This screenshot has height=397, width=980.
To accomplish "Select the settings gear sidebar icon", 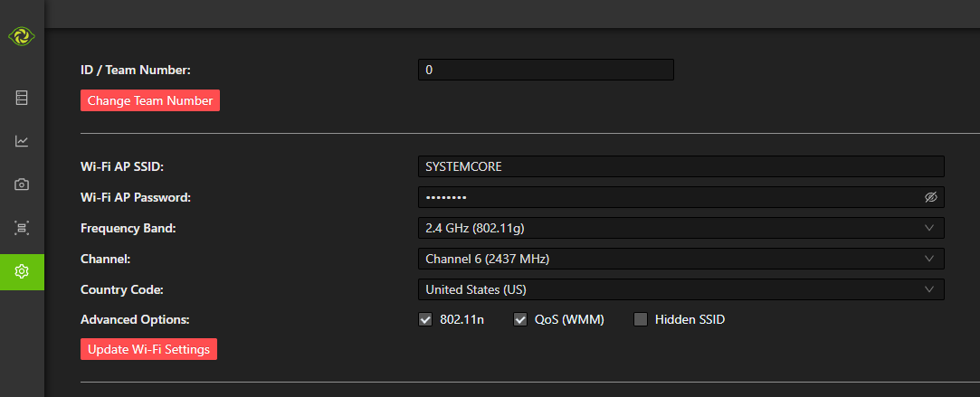I will tap(22, 271).
